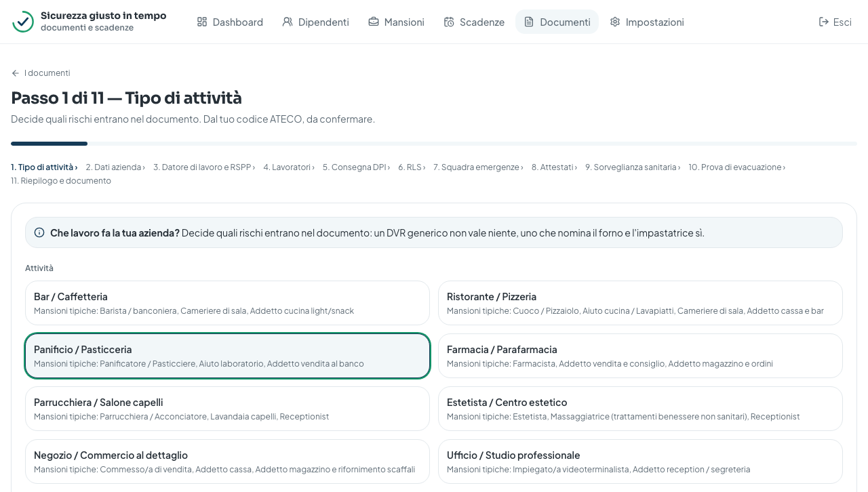Click the Documenti file icon

(529, 22)
